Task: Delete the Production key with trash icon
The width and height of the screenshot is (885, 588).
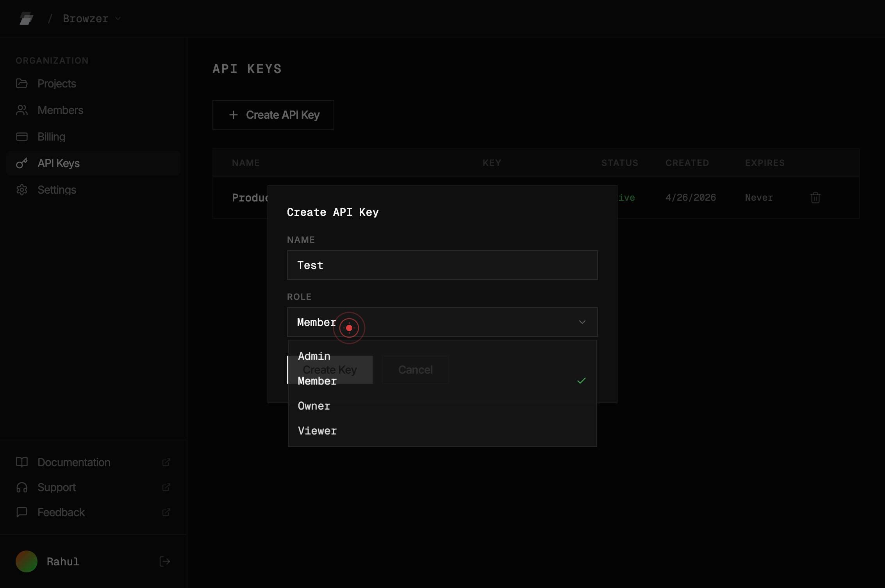Action: click(x=815, y=198)
